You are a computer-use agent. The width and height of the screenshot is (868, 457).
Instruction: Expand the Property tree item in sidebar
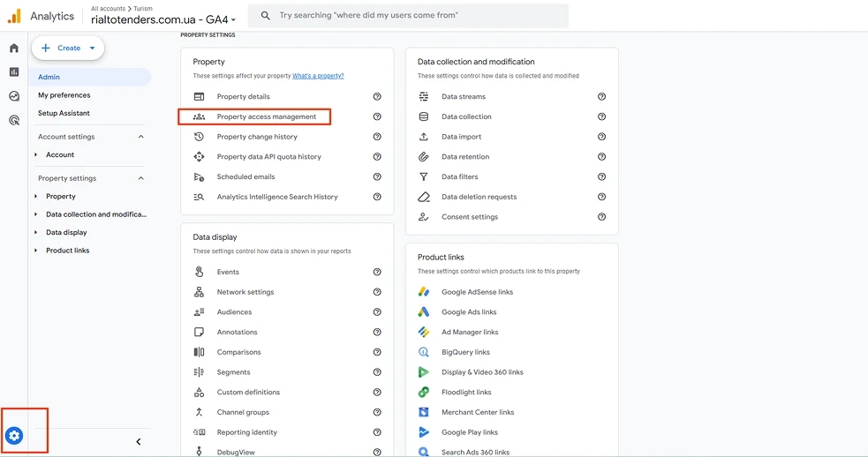pos(36,197)
